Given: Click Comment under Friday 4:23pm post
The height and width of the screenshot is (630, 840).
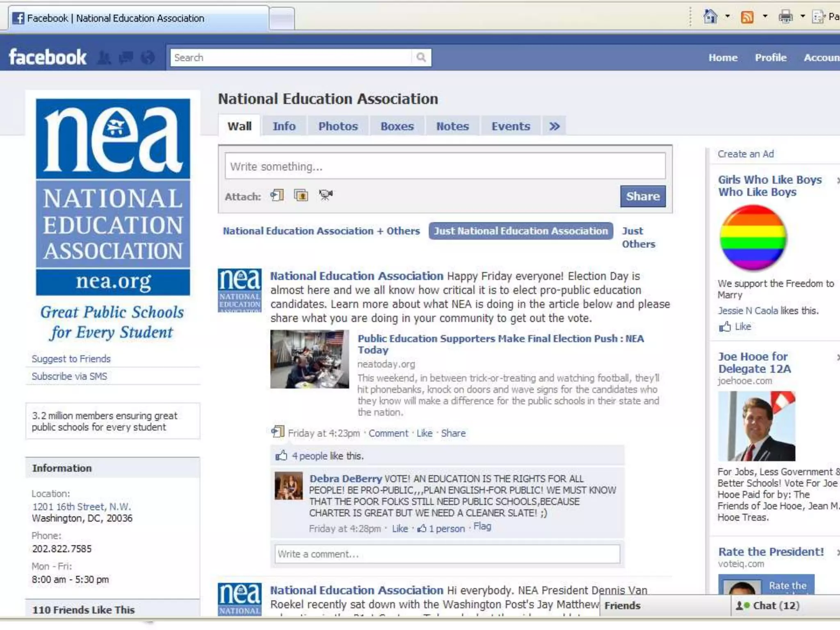Looking at the screenshot, I should pyautogui.click(x=388, y=433).
